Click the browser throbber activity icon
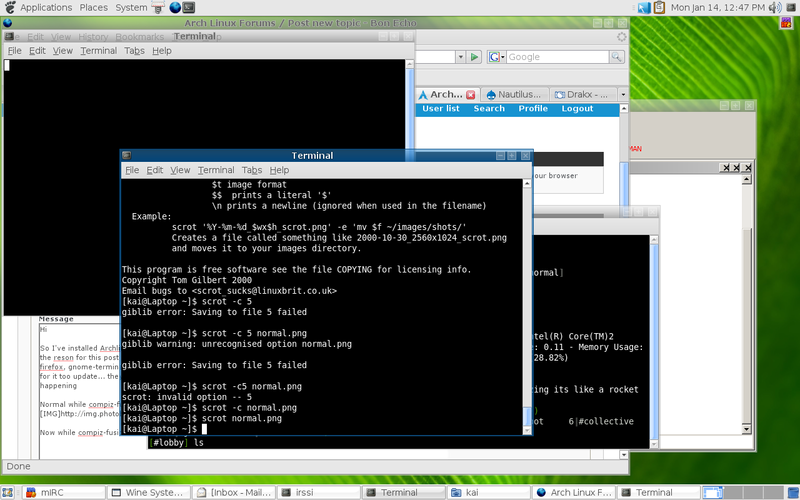800x500 pixels. pyautogui.click(x=621, y=37)
